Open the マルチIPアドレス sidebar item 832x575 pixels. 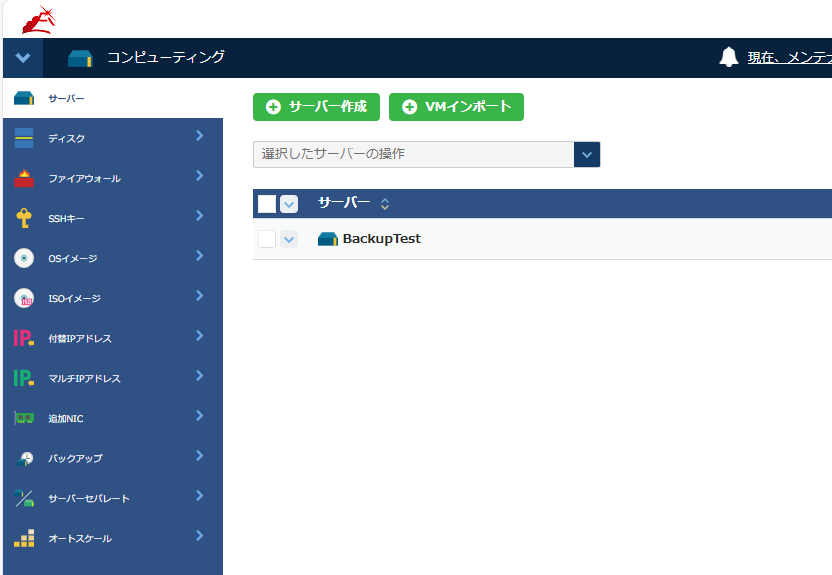(x=85, y=378)
